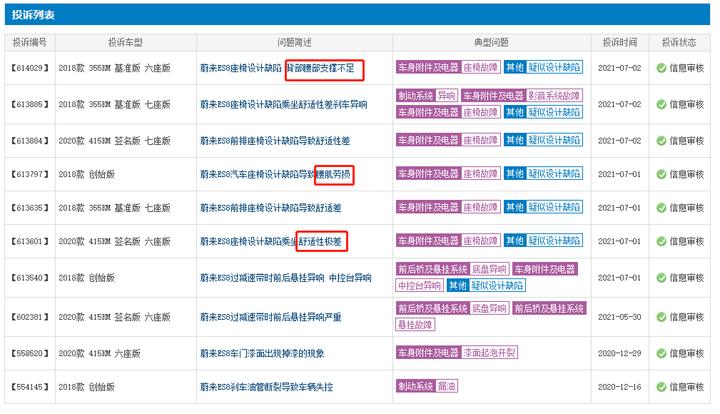Click 座椅故障 tag in row 613797
Image resolution: width=720 pixels, height=414 pixels.
(480, 173)
